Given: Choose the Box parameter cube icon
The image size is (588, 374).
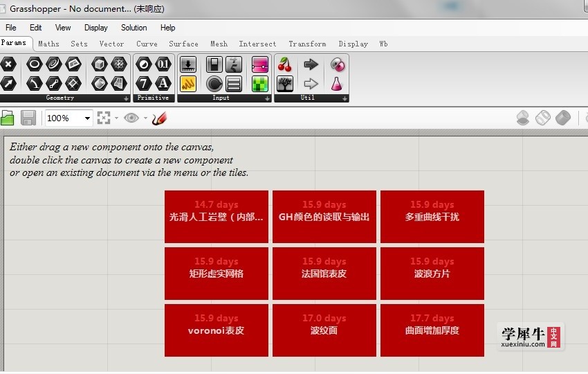Looking at the screenshot, I should [100, 64].
